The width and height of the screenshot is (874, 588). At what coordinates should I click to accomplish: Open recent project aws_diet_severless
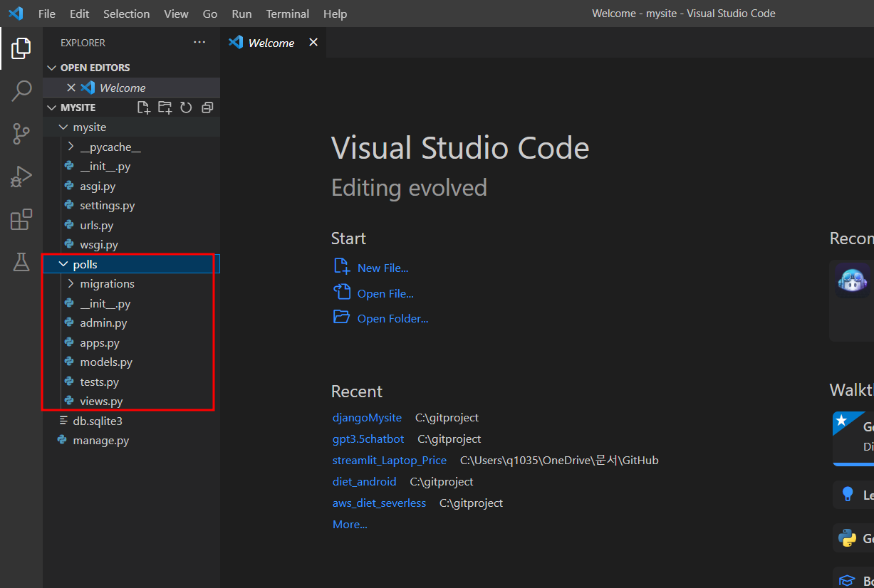pos(379,503)
